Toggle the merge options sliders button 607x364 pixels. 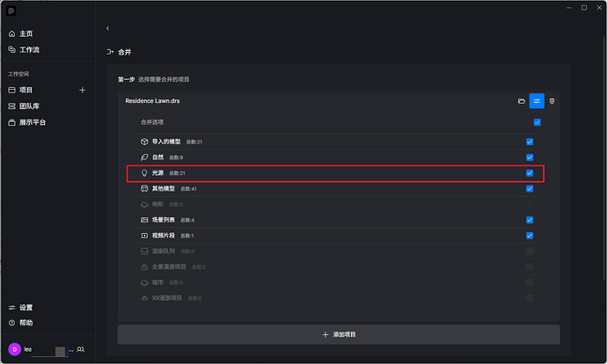tap(537, 101)
